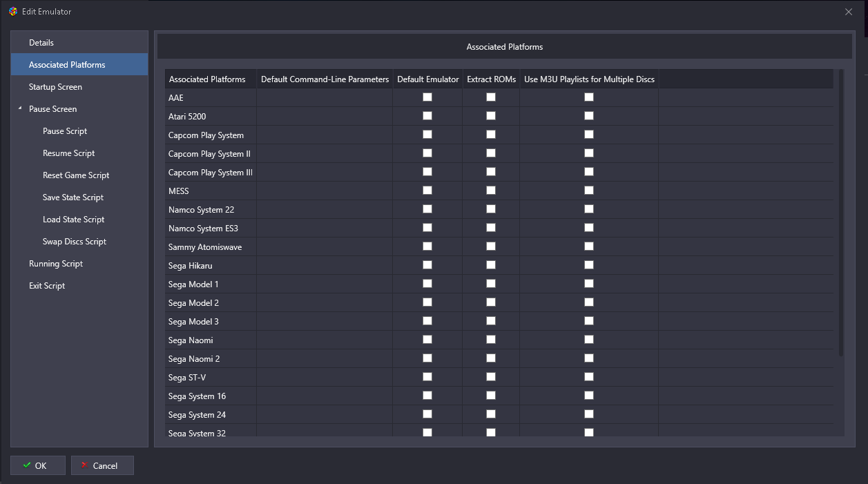The image size is (868, 484).
Task: Select the Sammy Atomiswave platform cell
Action: pyautogui.click(x=211, y=247)
